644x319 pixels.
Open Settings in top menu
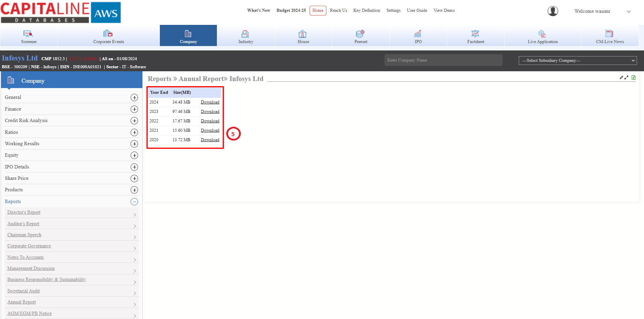tap(393, 10)
